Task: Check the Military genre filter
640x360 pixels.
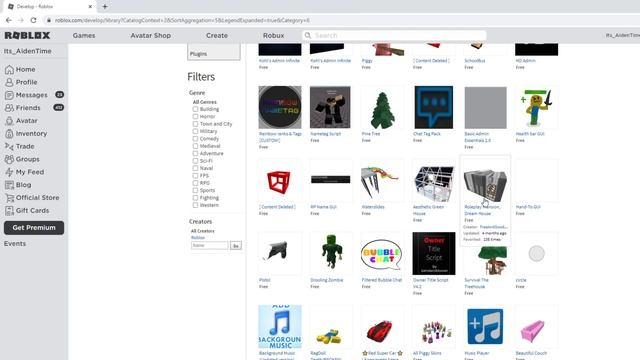Action: pyautogui.click(x=195, y=131)
